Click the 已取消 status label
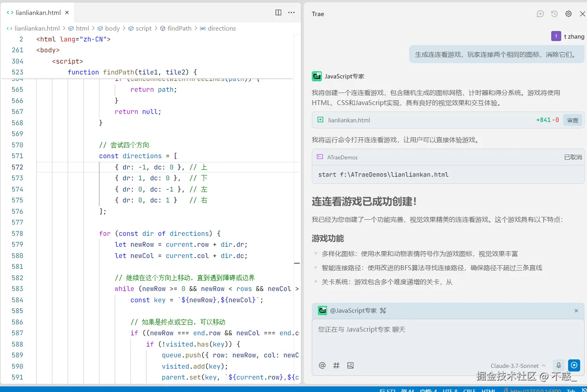Image resolution: width=587 pixels, height=392 pixels. pyautogui.click(x=573, y=157)
